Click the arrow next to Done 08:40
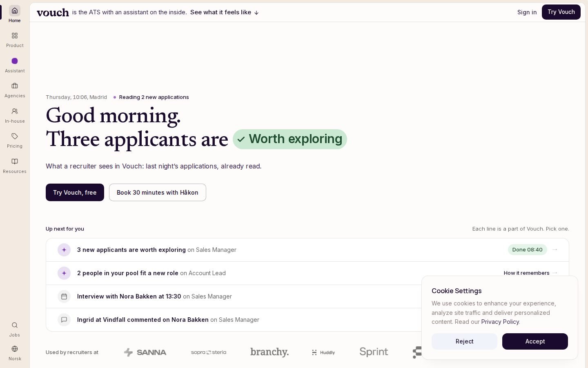Viewport: 588px width, 368px height. (555, 249)
